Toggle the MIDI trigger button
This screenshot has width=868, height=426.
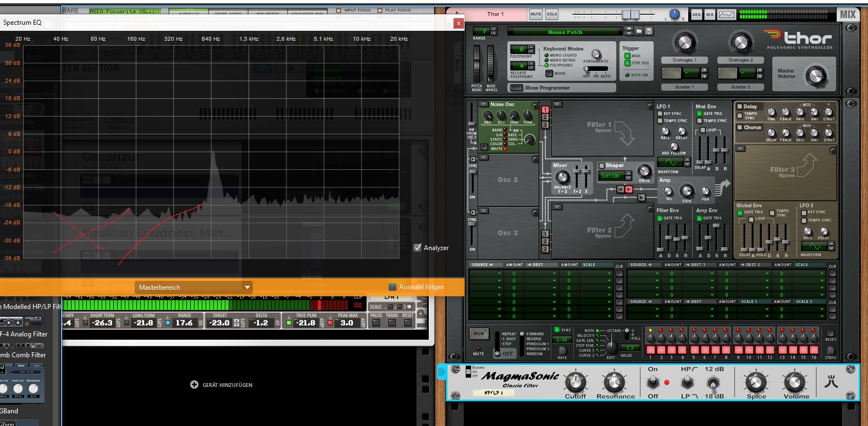click(x=628, y=56)
